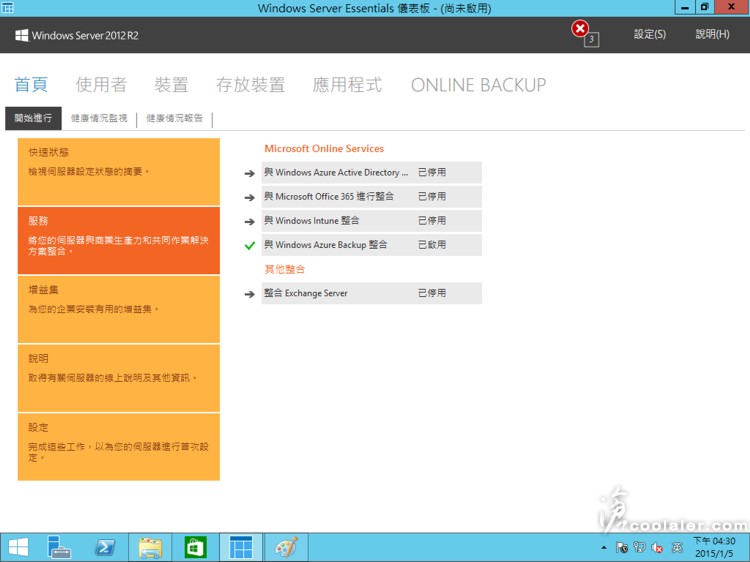Click the Windows Server 2012 R2 logo
Viewport: 750px width, 562px height.
pos(77,35)
